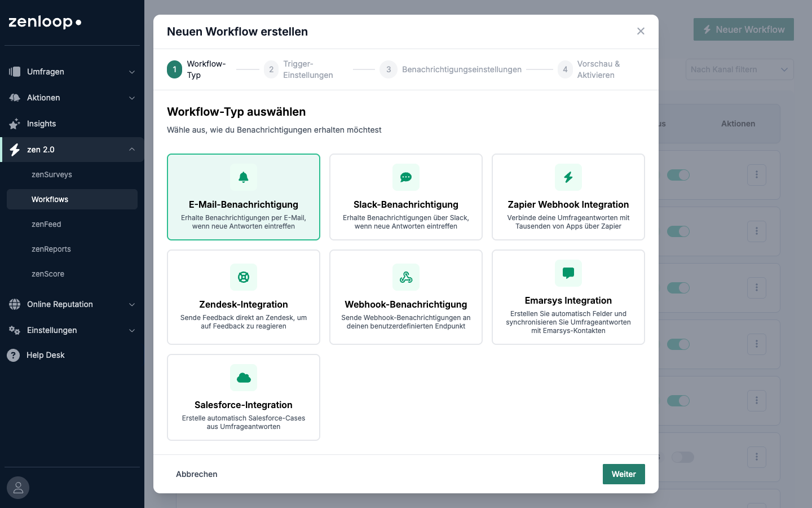
Task: Select the Slack chat bubble icon
Action: tap(406, 177)
